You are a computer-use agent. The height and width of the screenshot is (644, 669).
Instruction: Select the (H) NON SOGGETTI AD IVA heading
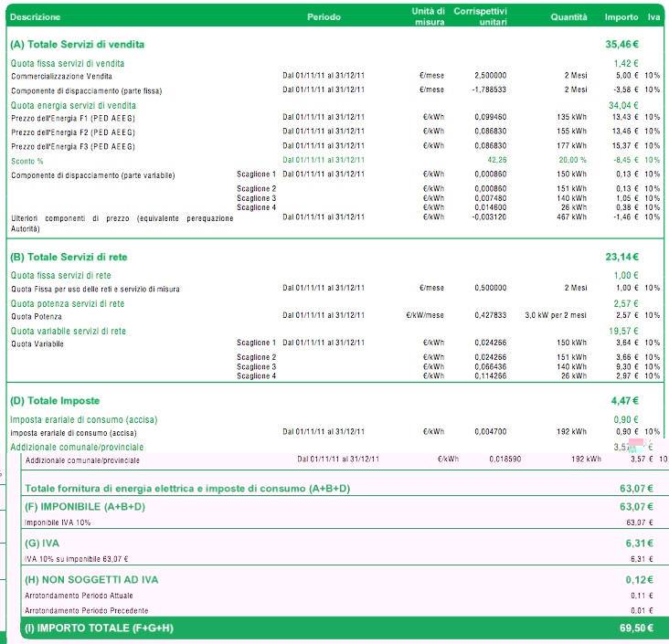91,579
